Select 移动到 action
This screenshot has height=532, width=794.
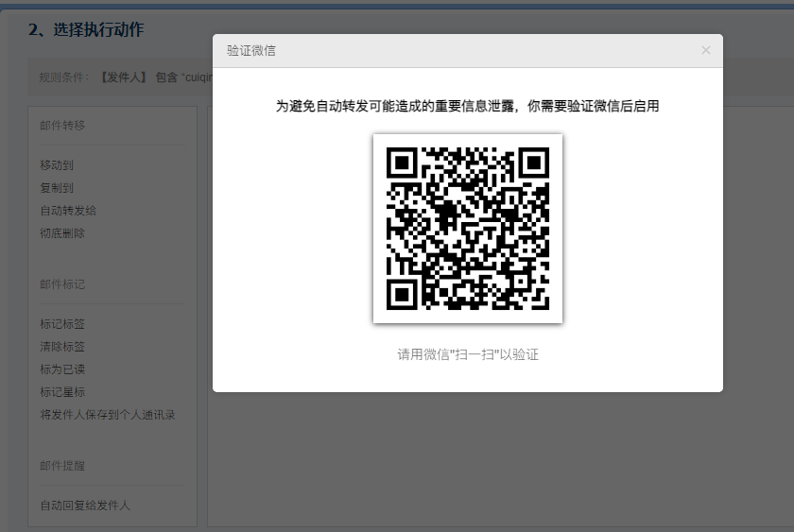click(x=57, y=165)
